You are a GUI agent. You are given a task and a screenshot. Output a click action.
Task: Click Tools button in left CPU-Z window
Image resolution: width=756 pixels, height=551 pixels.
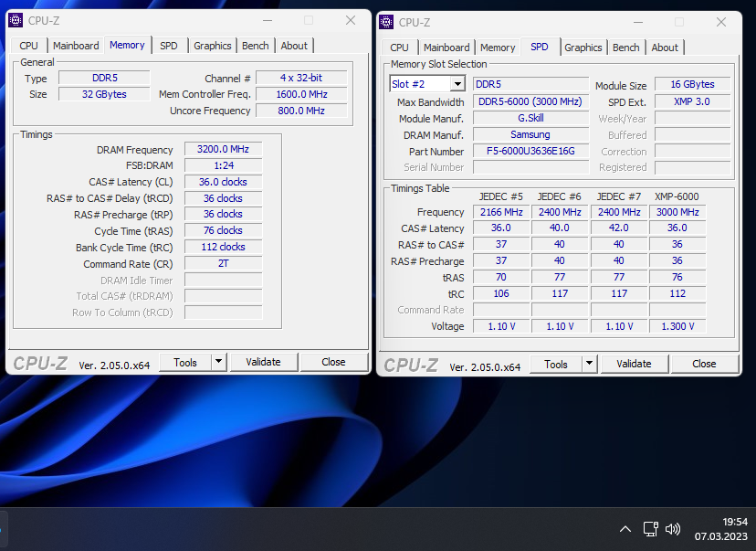point(185,363)
